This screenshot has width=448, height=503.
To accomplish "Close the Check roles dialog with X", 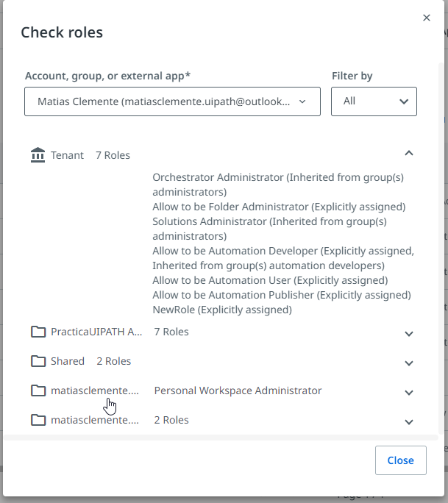I will coord(427,18).
